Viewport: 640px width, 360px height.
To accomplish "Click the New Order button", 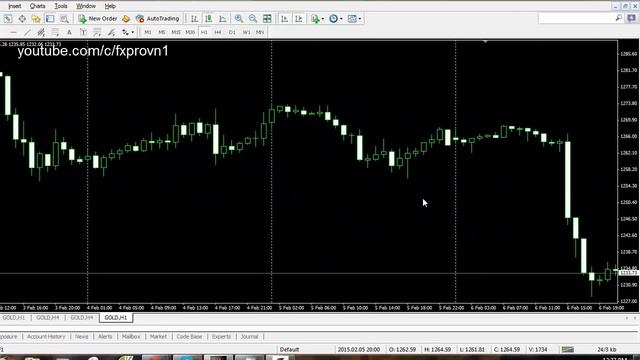I will point(98,18).
